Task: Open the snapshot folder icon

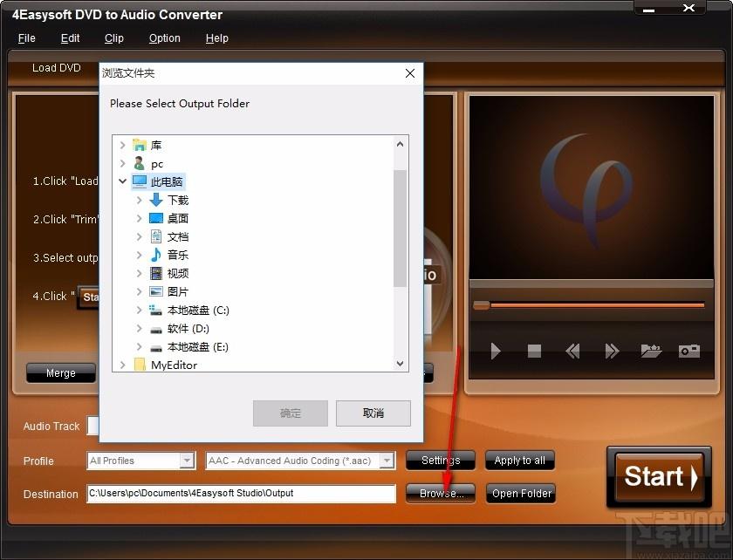Action: (x=651, y=351)
